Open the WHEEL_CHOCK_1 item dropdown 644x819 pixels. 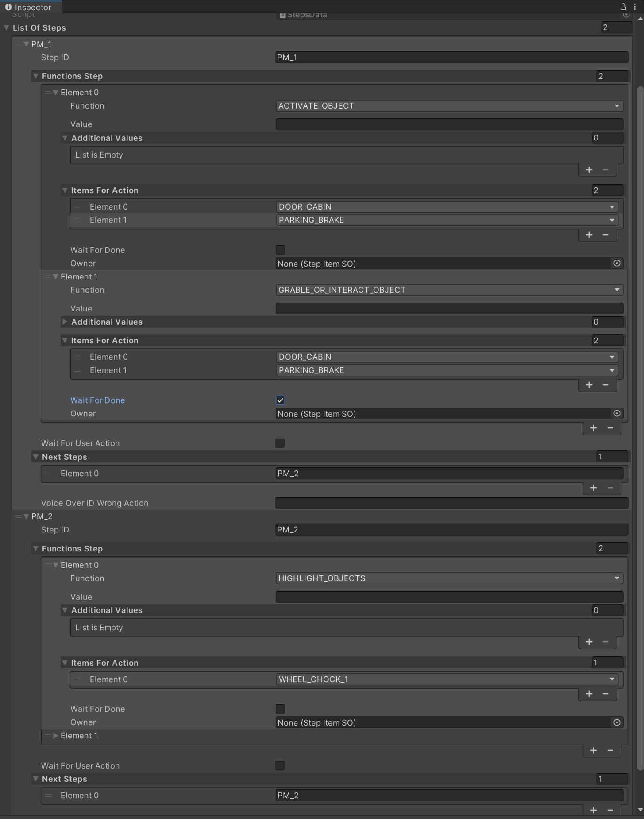(446, 679)
